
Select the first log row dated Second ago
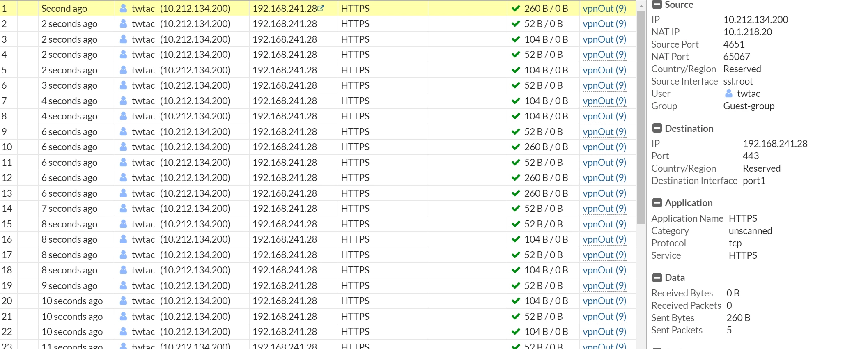[318, 8]
